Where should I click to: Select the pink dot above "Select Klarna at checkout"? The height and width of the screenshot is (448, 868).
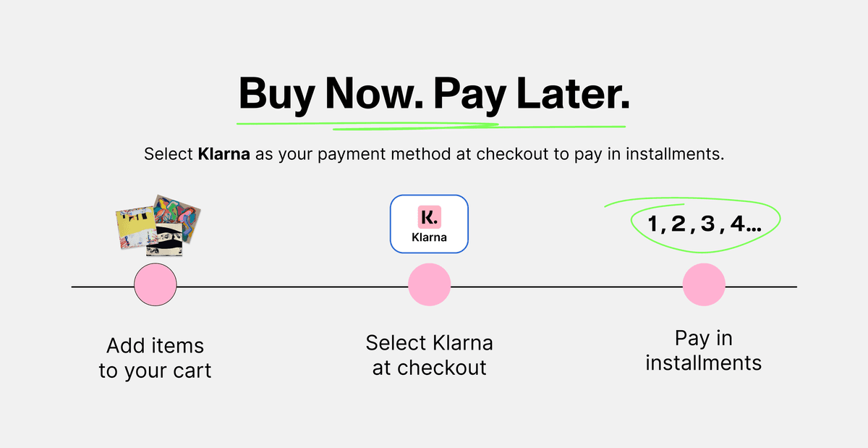pos(430,285)
